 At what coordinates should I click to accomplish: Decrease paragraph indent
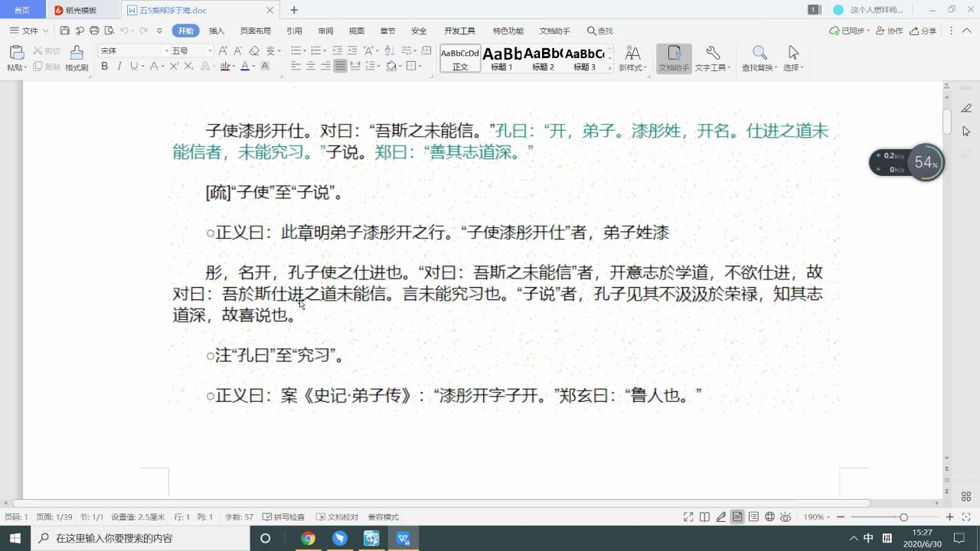338,51
